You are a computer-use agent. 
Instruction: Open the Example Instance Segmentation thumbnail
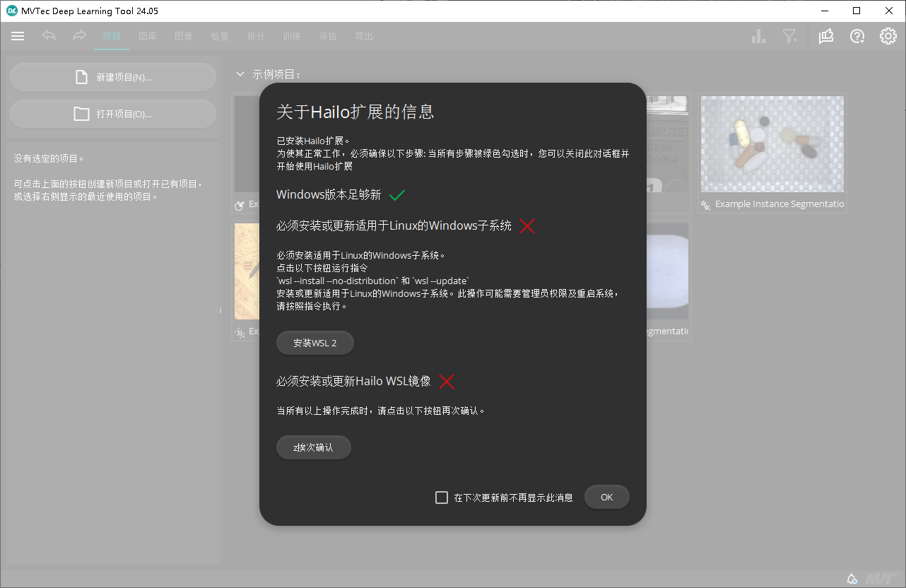click(x=772, y=143)
